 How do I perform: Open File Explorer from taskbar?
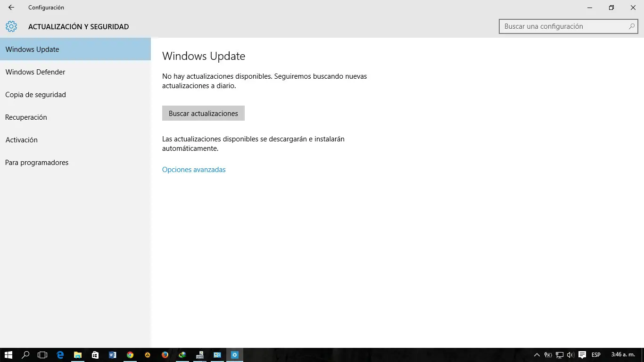click(x=78, y=355)
